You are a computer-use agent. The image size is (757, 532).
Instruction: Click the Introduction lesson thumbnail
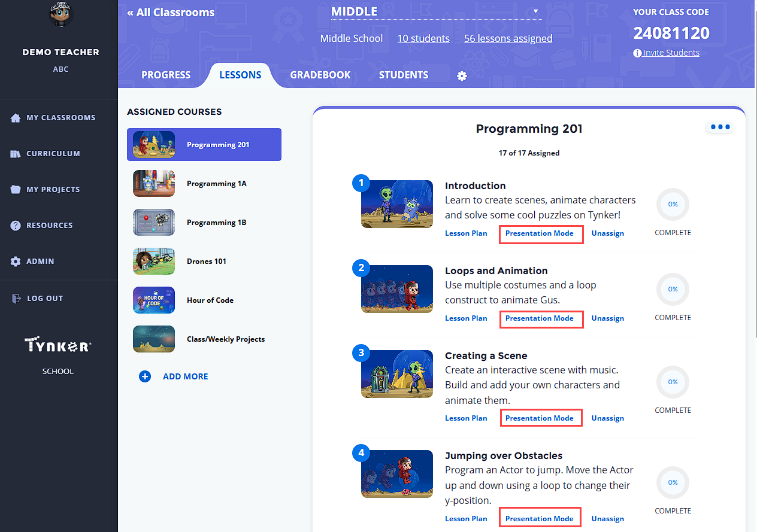click(397, 204)
